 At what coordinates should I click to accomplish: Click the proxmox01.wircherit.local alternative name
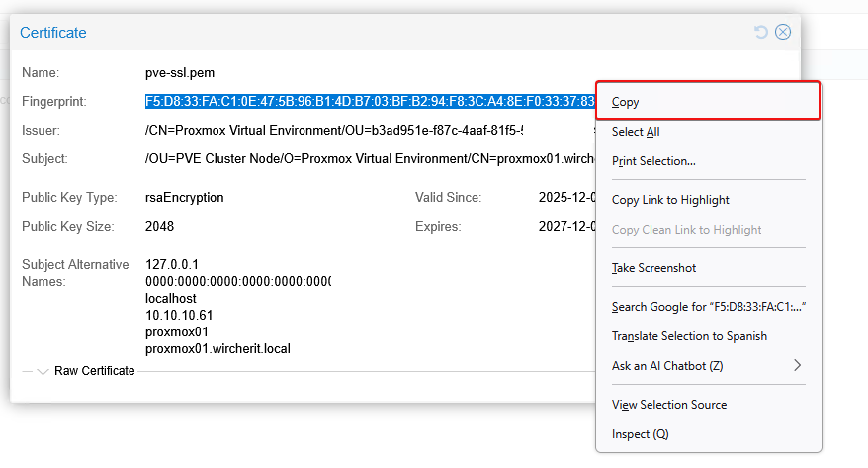[217, 349]
